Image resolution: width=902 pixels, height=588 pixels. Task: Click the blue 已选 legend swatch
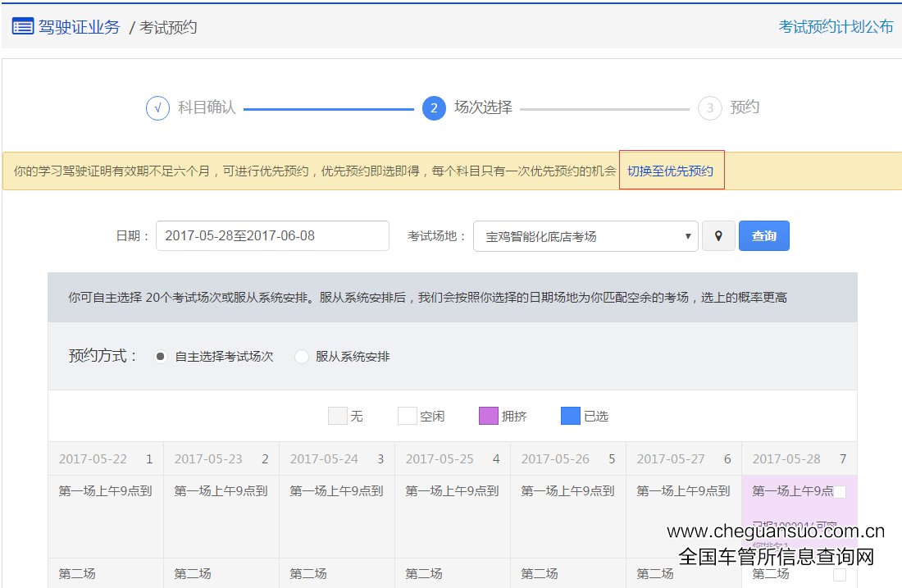570,416
